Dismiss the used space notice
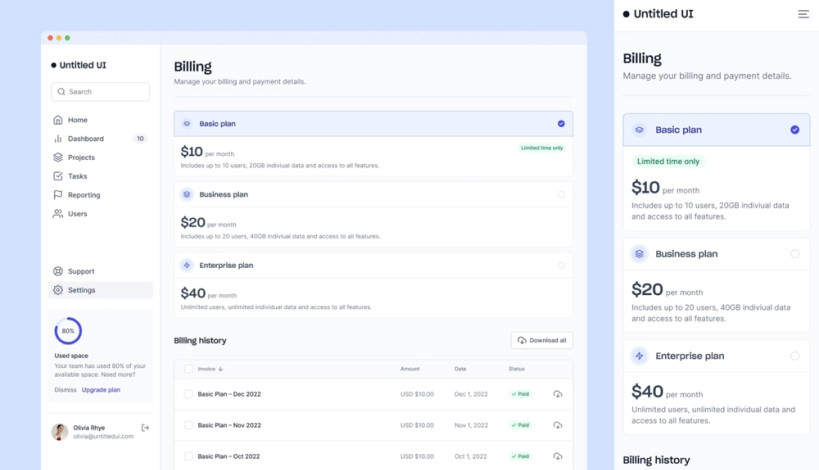This screenshot has height=470, width=819. (x=65, y=390)
